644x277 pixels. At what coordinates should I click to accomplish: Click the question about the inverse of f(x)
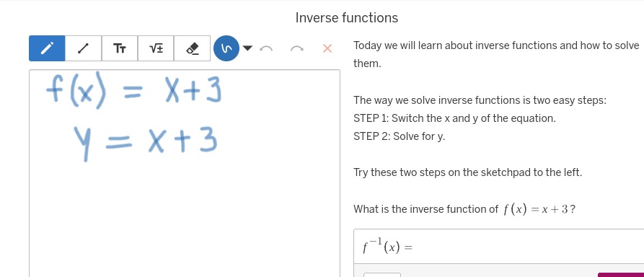click(x=464, y=209)
